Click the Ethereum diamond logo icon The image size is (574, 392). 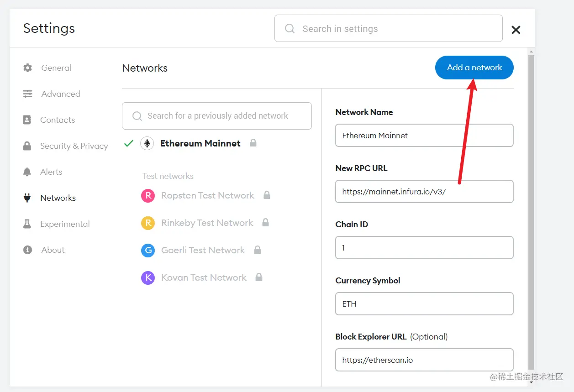[x=147, y=143]
